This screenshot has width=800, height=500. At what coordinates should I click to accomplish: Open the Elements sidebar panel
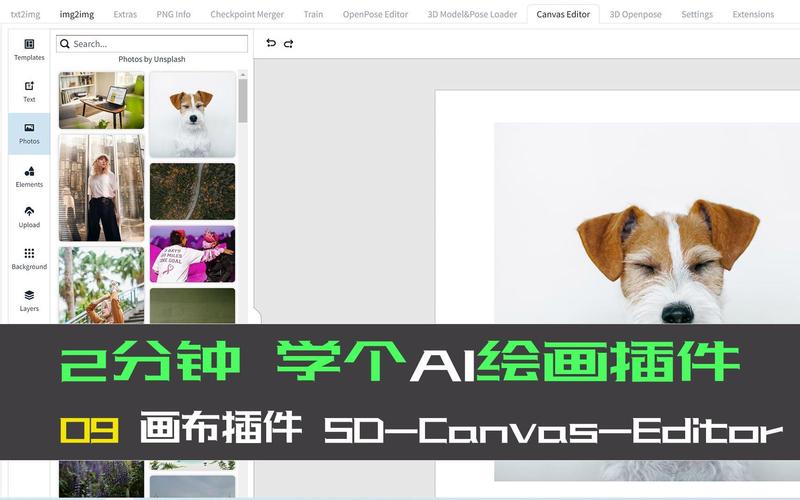point(29,177)
